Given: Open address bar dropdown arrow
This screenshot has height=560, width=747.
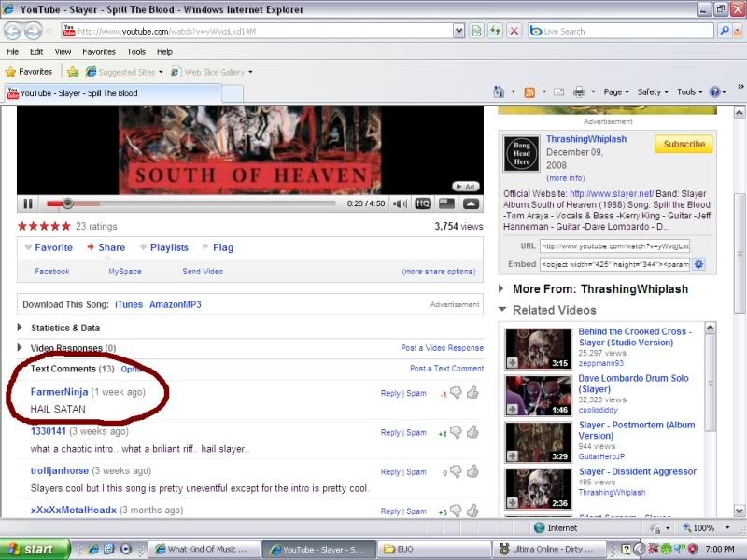Looking at the screenshot, I should point(458,32).
